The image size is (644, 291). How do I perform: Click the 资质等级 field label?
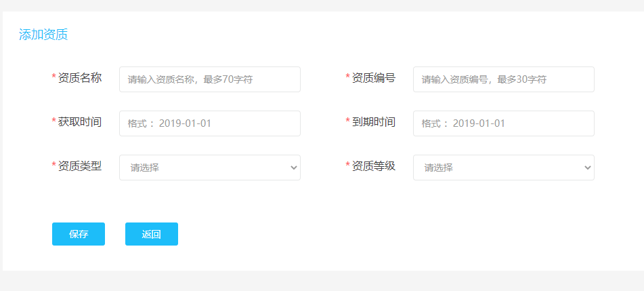374,166
